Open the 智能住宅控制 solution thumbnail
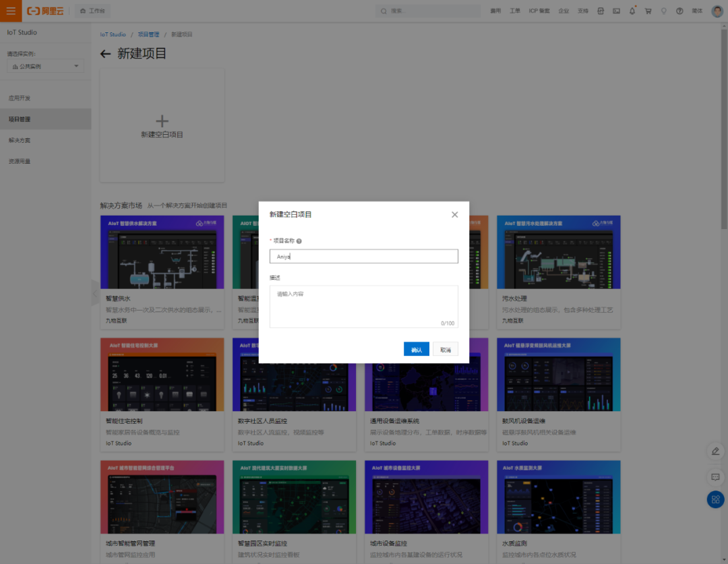 (x=162, y=375)
